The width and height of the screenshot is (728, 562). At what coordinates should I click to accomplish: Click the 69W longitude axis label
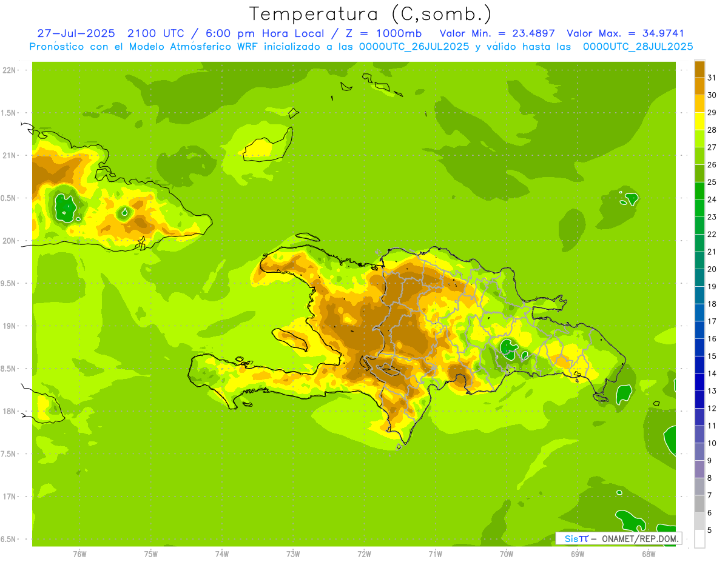pos(578,554)
